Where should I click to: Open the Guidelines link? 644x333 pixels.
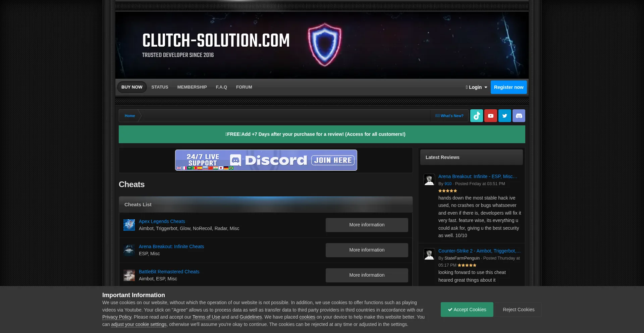(x=251, y=317)
